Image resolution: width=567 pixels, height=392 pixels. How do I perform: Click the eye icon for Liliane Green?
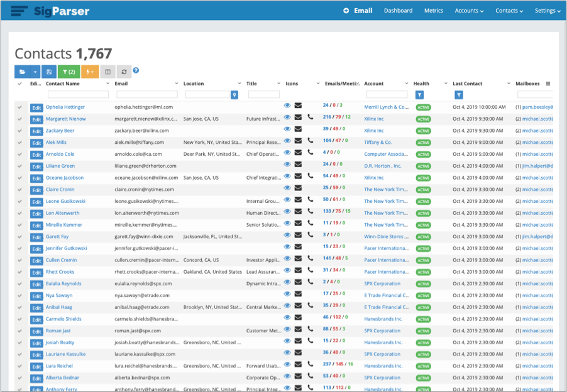tap(287, 165)
